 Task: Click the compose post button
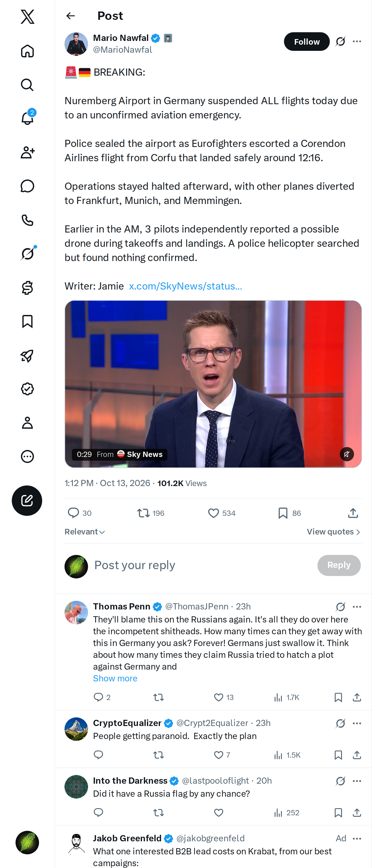pyautogui.click(x=27, y=500)
